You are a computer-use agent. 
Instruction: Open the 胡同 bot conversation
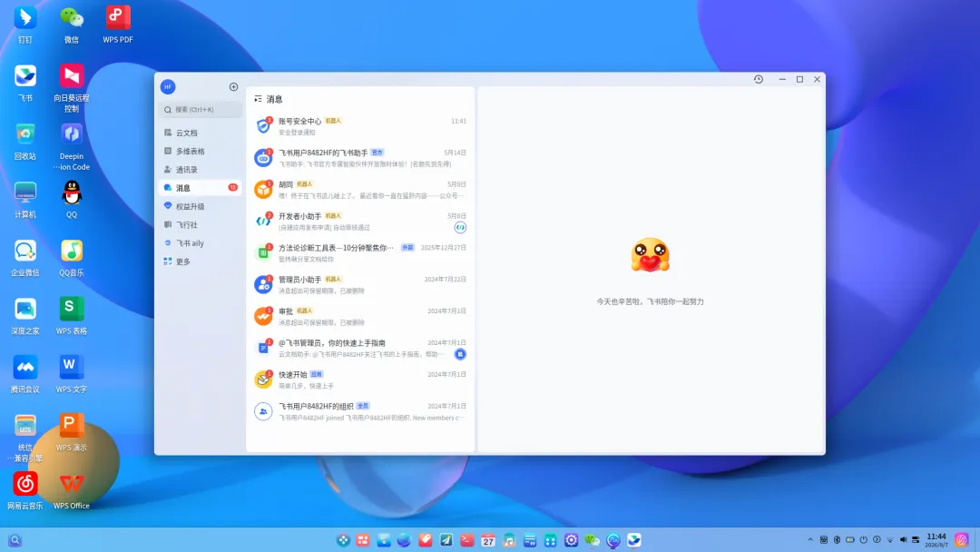pos(360,190)
